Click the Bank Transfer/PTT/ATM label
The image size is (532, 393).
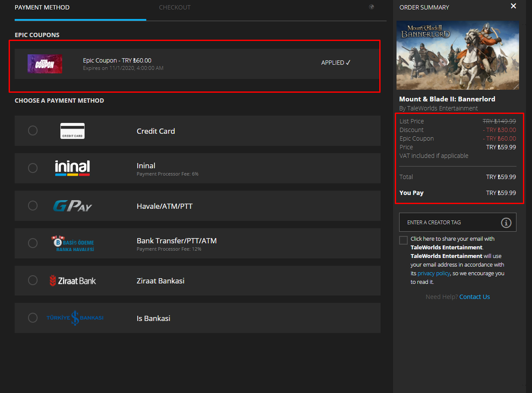point(176,241)
